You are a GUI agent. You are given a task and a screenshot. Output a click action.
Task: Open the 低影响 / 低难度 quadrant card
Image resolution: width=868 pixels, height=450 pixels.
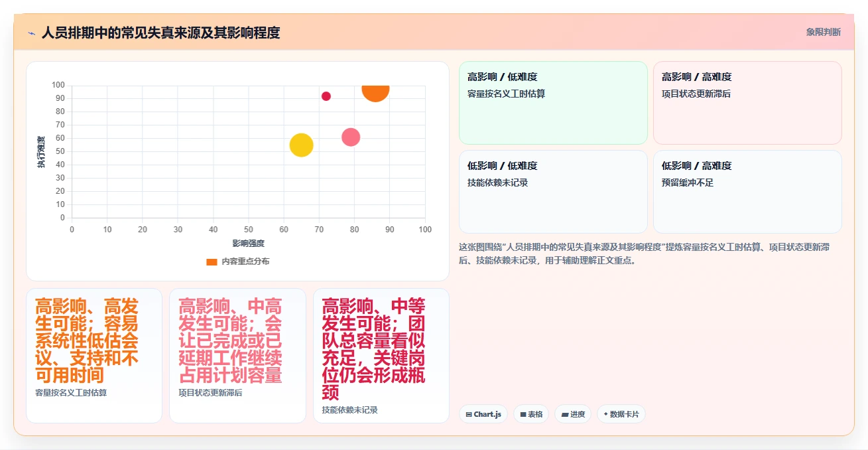pos(553,192)
